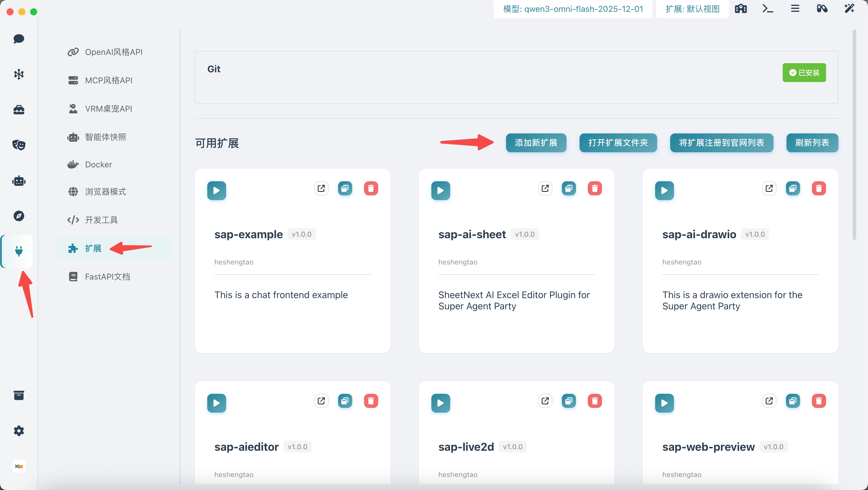Click the sap-ai-sheet extension title
The height and width of the screenshot is (490, 868).
point(472,234)
